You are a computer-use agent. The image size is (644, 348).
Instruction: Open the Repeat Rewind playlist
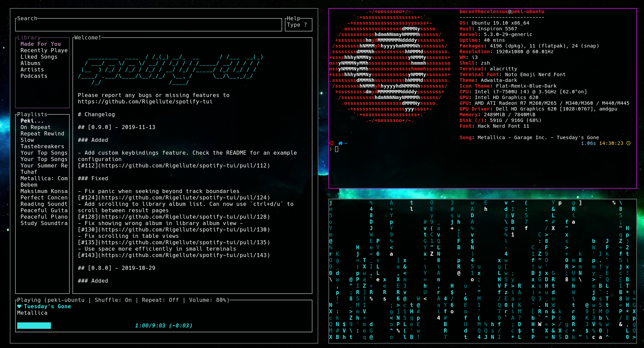click(x=42, y=134)
